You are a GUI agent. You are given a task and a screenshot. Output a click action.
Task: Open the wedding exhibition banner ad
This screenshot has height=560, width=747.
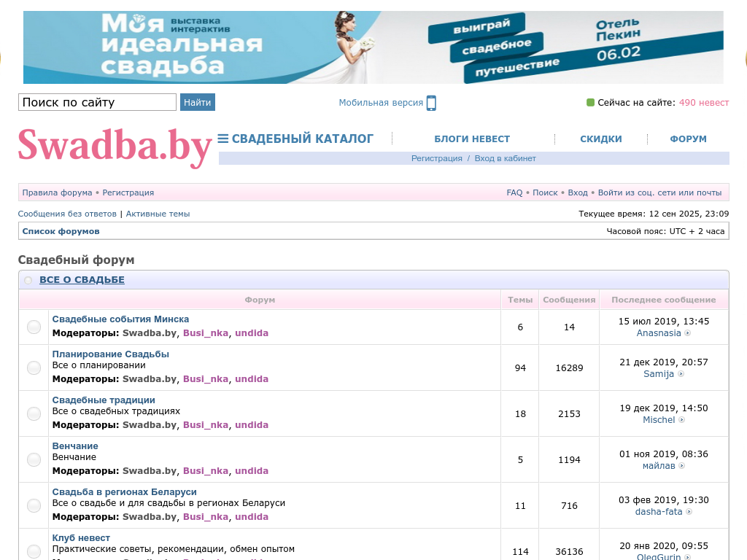coord(373,47)
